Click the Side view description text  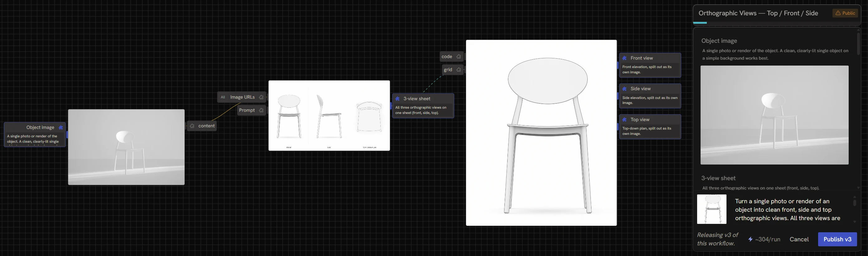point(650,100)
